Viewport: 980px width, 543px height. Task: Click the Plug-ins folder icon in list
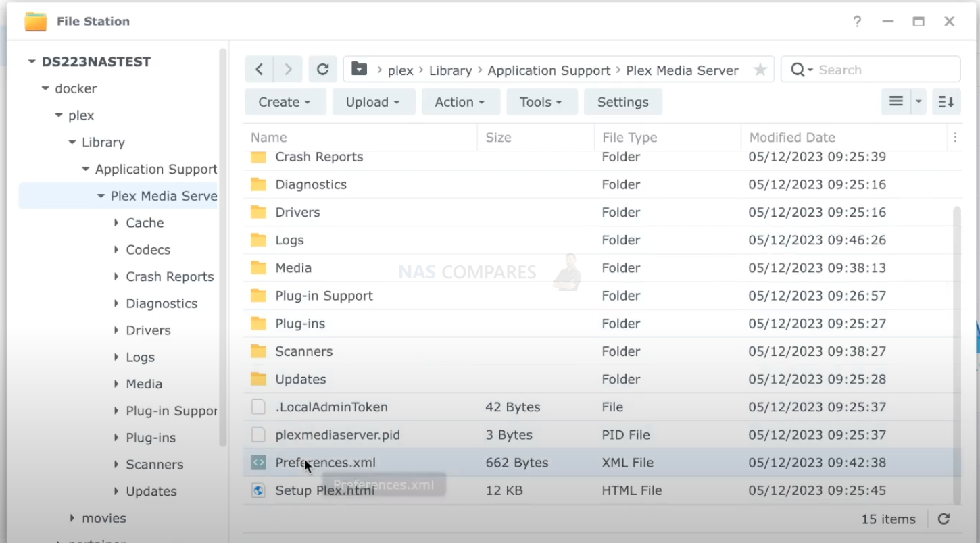(258, 324)
